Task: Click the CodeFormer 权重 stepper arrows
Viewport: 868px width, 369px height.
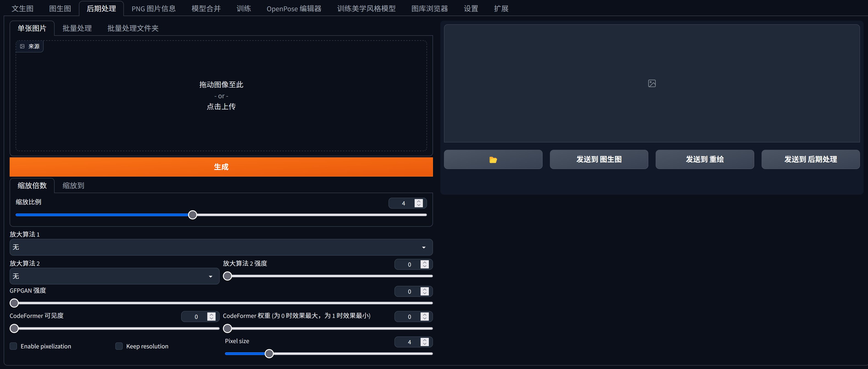Action: [x=425, y=317]
